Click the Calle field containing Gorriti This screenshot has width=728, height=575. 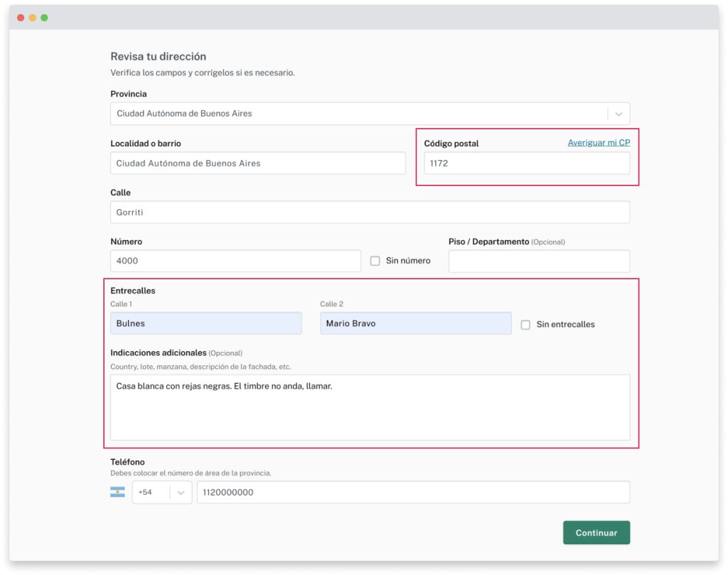point(370,212)
